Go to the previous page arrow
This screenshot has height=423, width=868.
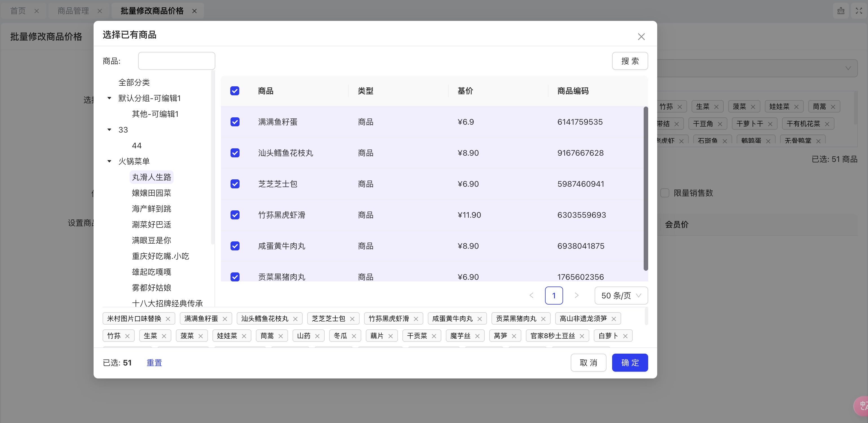pos(532,296)
